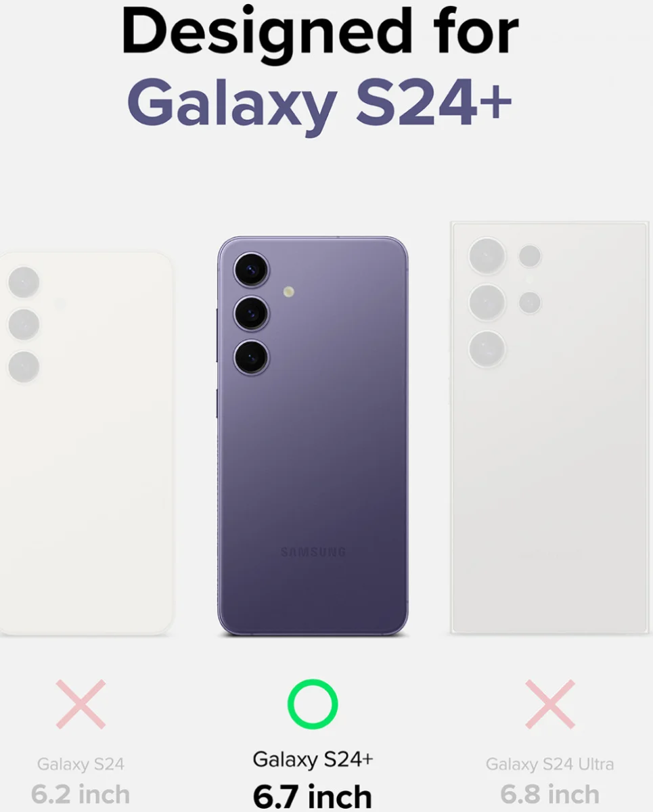Viewport: 653px width, 812px height.
Task: Click the 'Galaxy S24 Ultra' caption text
Action: (x=549, y=765)
